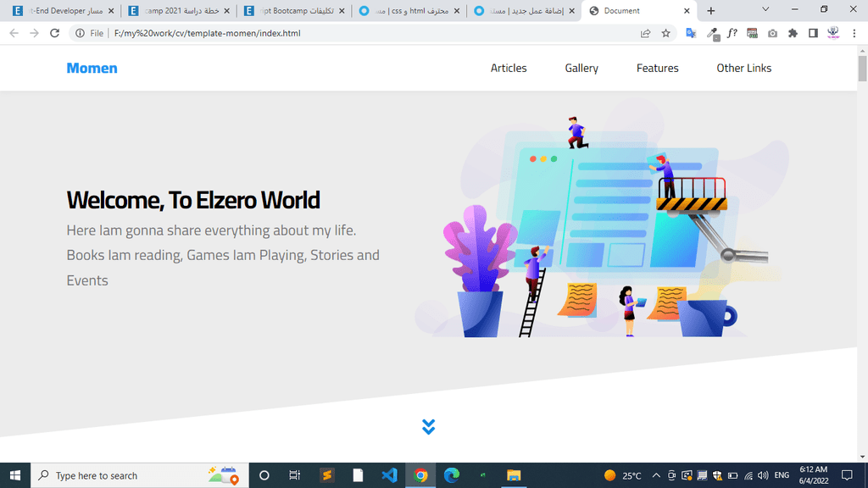Click the Chrome taskbar icon

[x=420, y=475]
